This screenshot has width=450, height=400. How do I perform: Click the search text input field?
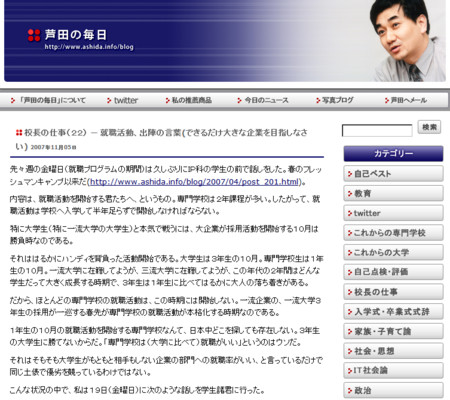pos(377,130)
